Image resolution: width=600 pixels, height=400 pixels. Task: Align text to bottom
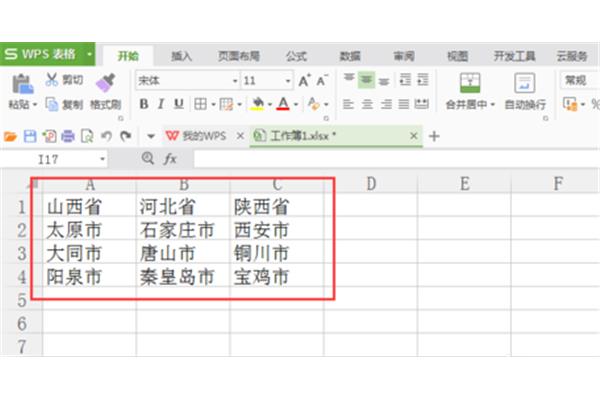(x=384, y=80)
